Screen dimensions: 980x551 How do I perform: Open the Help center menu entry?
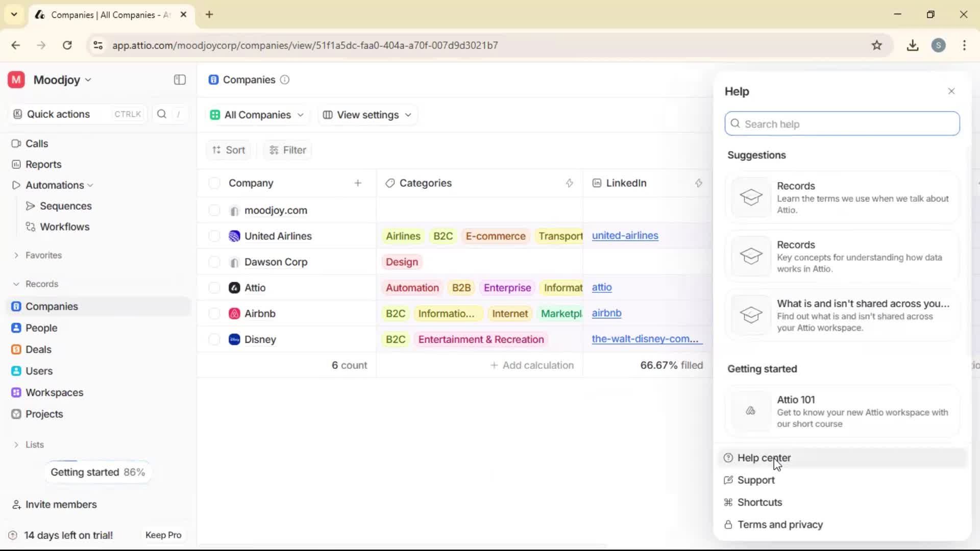pyautogui.click(x=763, y=458)
